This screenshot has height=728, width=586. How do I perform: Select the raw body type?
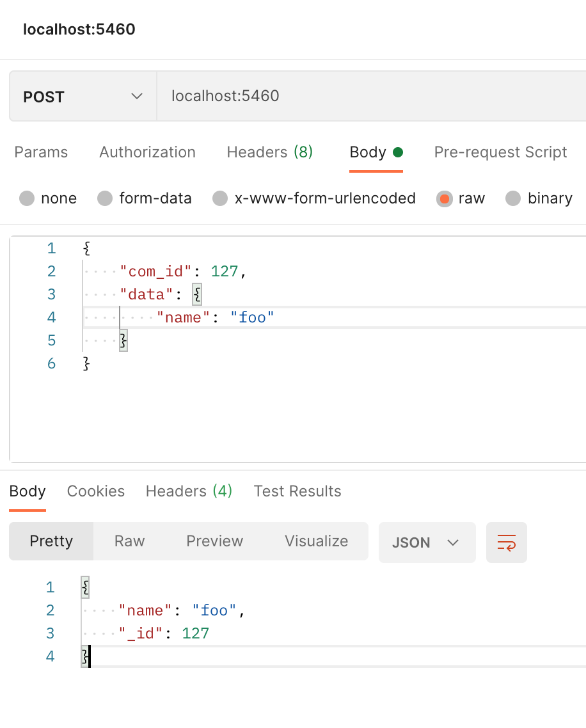coord(445,199)
